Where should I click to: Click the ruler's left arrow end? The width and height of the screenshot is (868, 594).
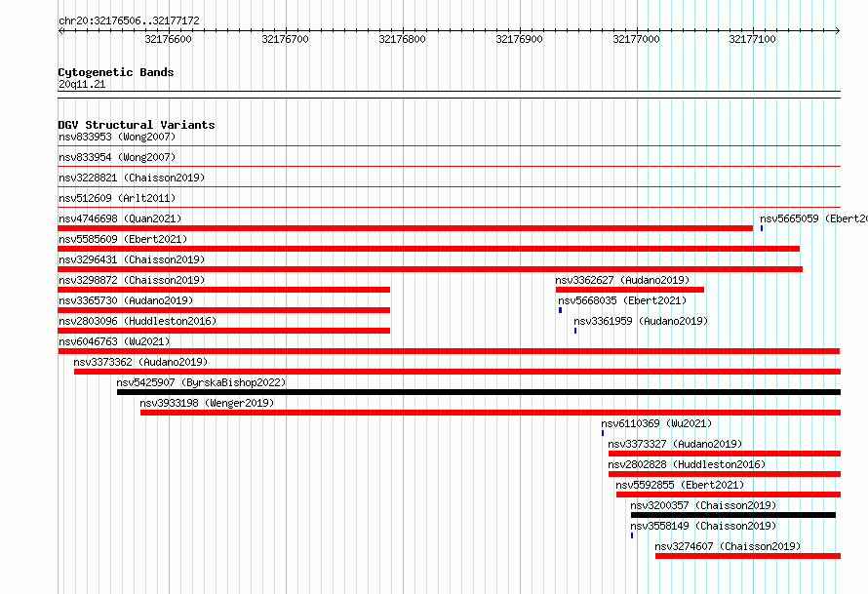[x=60, y=31]
